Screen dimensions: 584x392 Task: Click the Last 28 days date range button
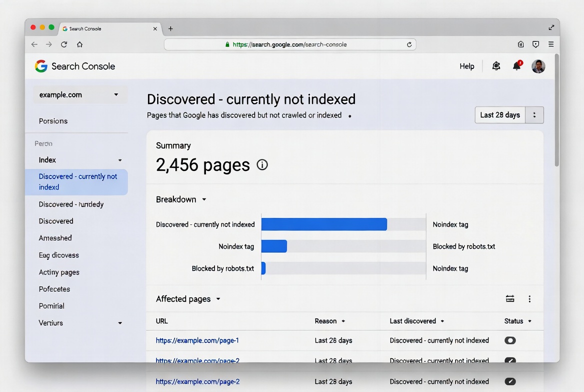[499, 114]
